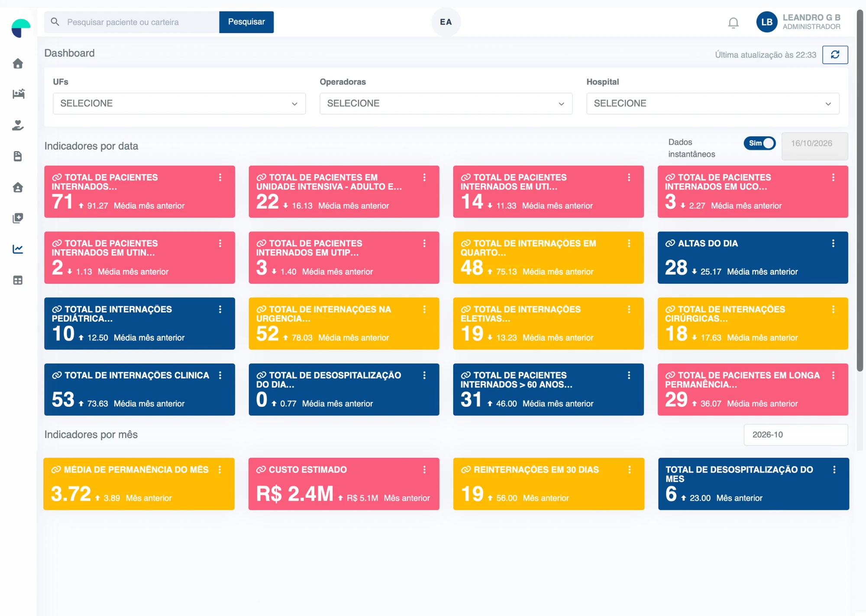Open the house with person icon in sidebar
Image resolution: width=866 pixels, height=616 pixels.
click(18, 187)
